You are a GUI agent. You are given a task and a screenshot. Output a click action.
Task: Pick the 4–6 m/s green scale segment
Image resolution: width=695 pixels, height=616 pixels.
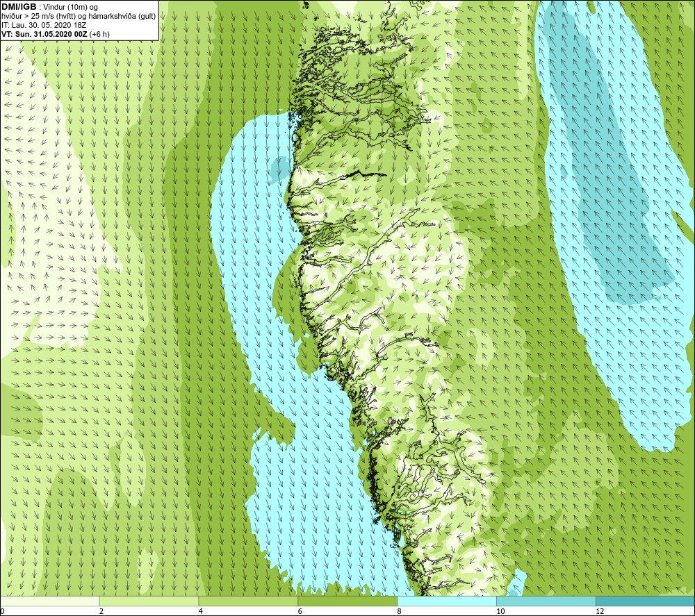point(248,601)
